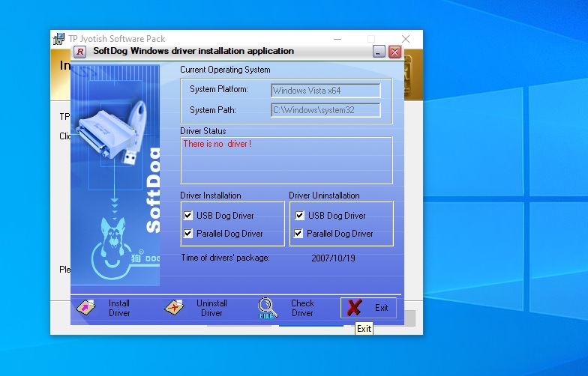Click the drivers' package date 2007/10/19
Viewport: 588px width, 376px height.
coord(332,258)
